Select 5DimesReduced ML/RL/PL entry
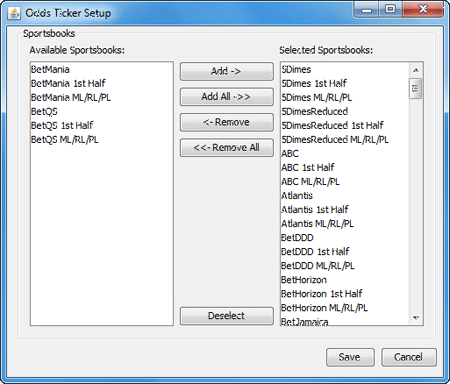Image resolution: width=450 pixels, height=384 pixels. tap(345, 139)
